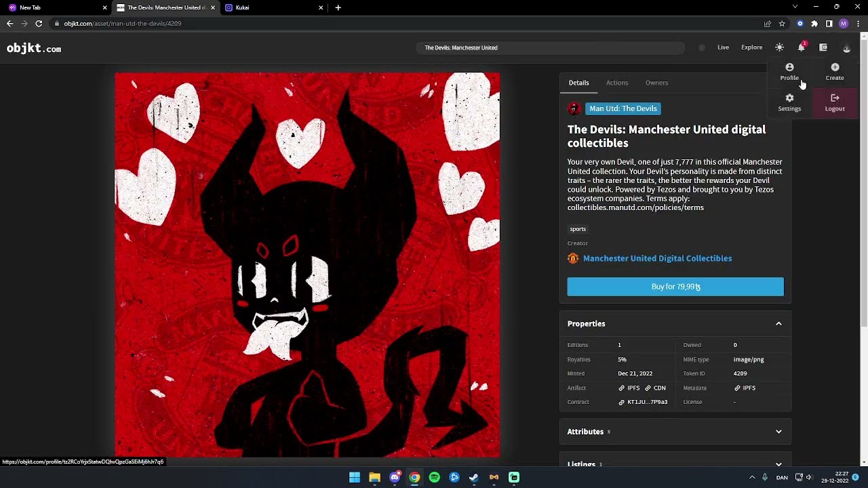
Task: Open the taskbar clock and date
Action: [835, 478]
